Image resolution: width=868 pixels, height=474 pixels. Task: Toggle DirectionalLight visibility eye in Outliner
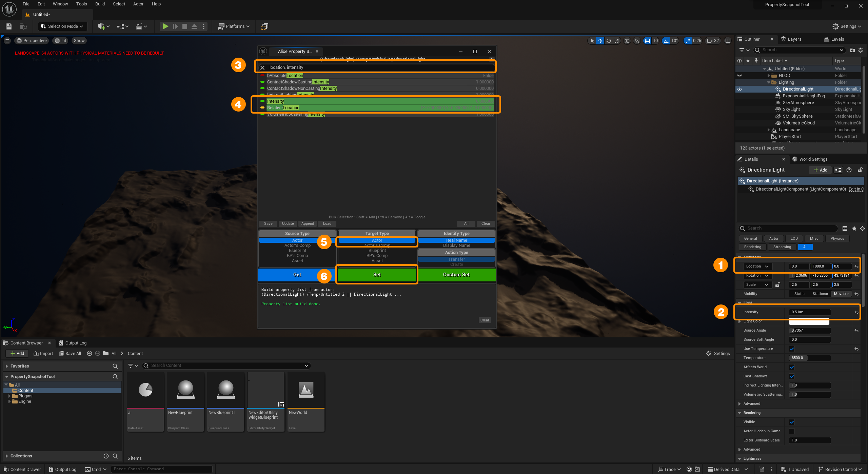point(739,89)
